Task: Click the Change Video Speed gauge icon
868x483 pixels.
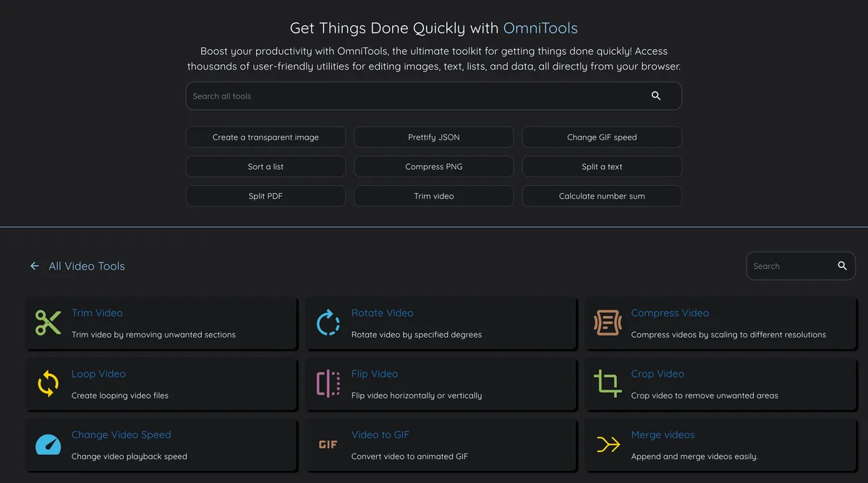Action: tap(48, 444)
